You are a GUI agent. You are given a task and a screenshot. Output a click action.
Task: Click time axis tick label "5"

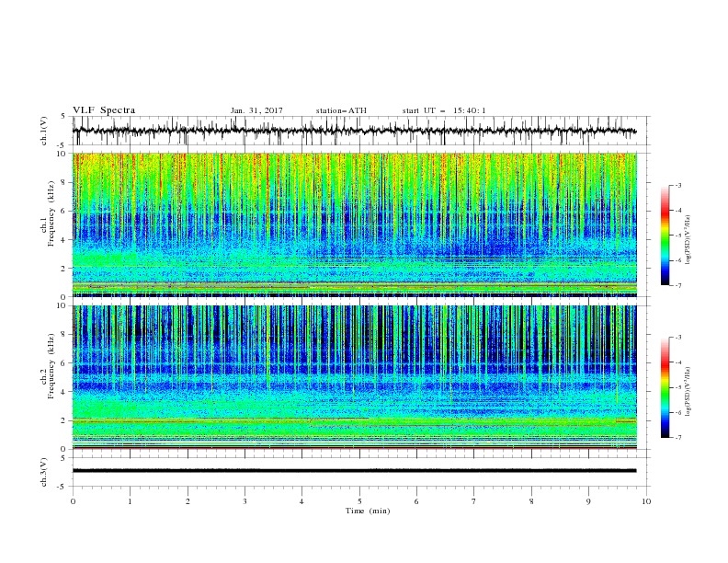[359, 501]
